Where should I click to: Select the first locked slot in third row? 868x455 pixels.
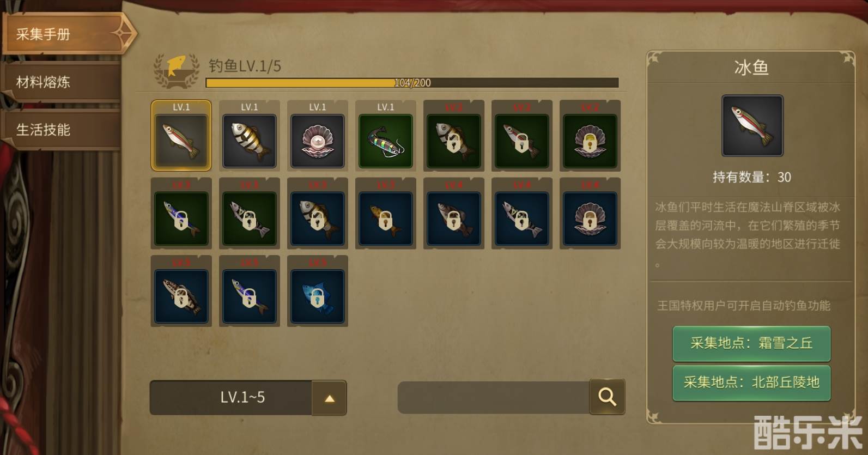tap(181, 291)
